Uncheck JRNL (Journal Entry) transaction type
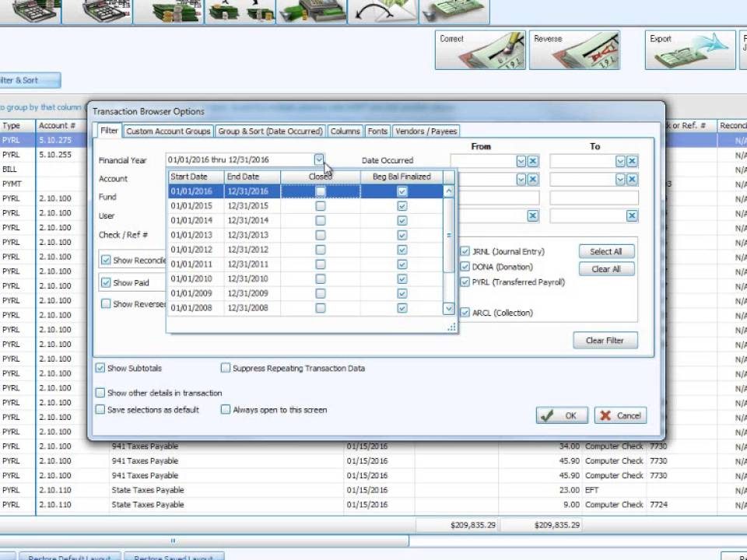The width and height of the screenshot is (747, 560). pos(465,251)
